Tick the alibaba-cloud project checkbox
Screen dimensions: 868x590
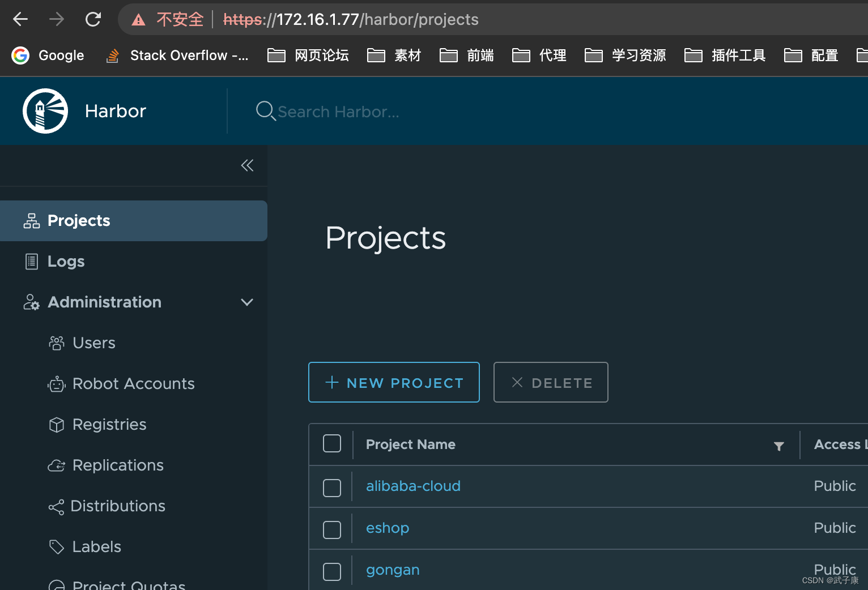click(332, 488)
